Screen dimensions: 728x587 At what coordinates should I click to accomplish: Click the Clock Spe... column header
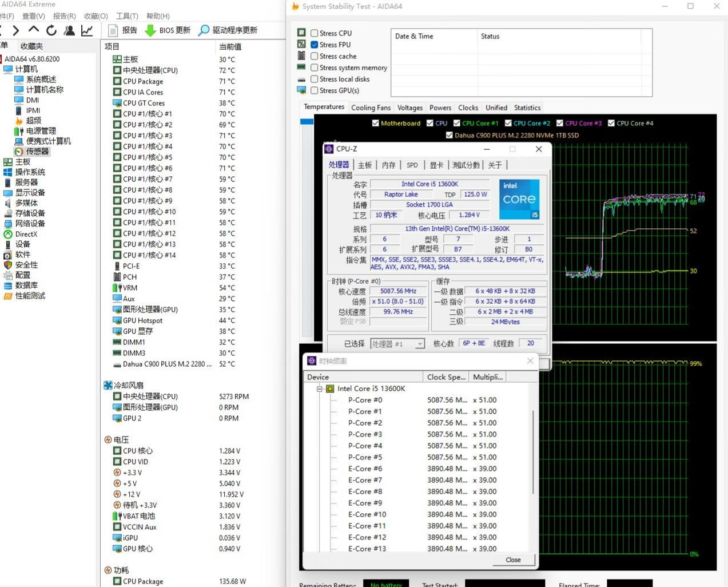click(x=446, y=377)
